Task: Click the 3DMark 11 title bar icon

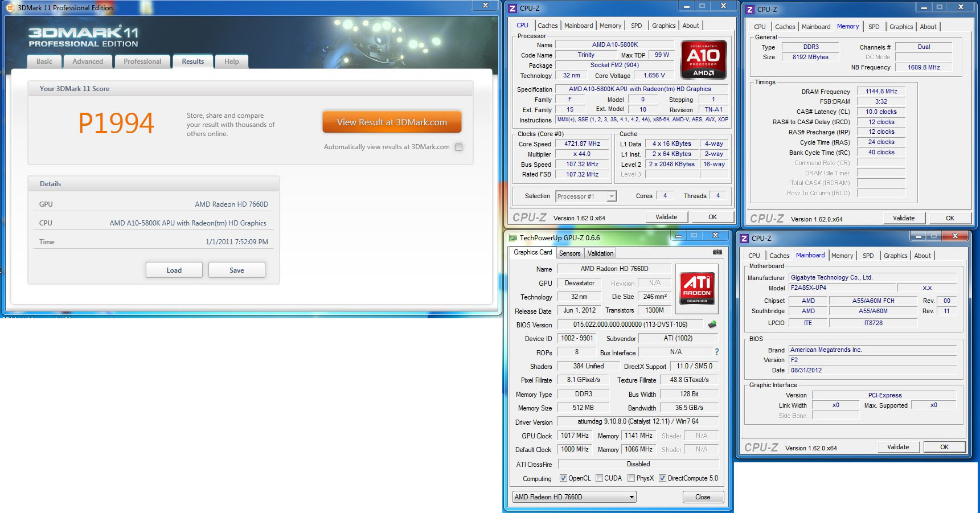Action: 10,8
